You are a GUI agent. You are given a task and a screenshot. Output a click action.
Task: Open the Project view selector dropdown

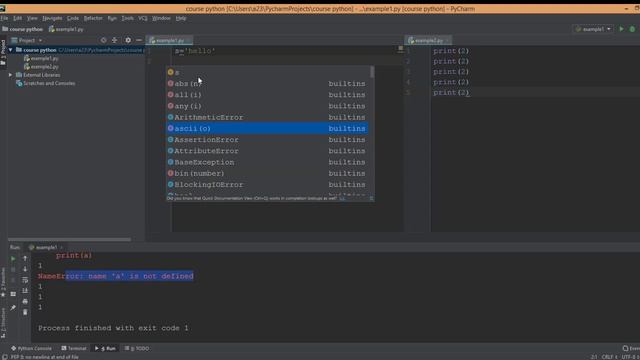click(27, 40)
